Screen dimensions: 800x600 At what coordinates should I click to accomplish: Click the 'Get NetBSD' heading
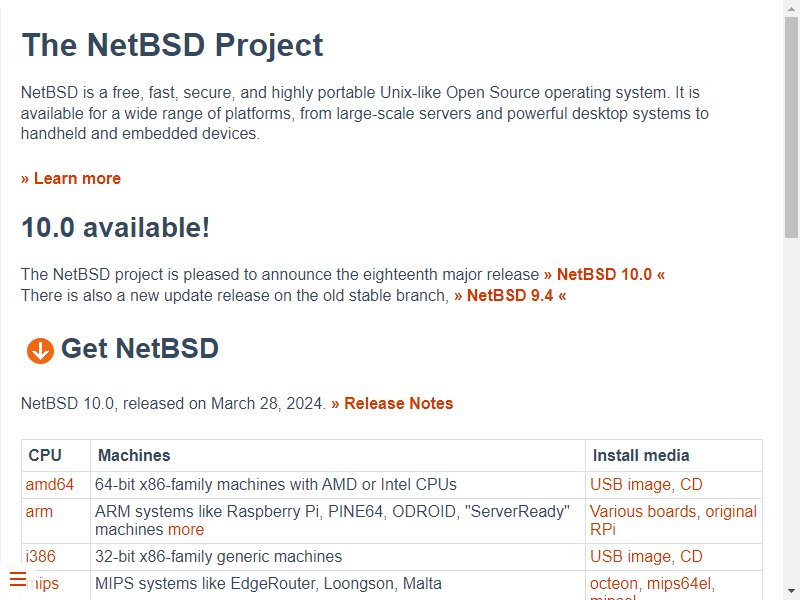pos(140,349)
